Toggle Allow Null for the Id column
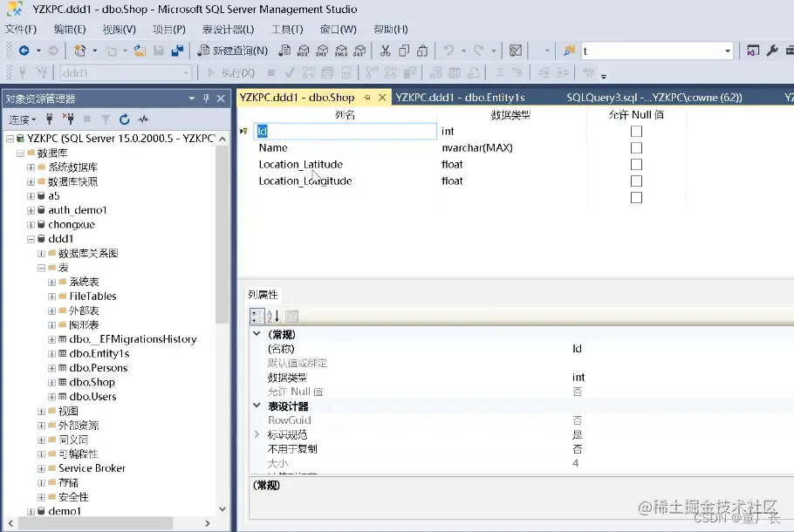The image size is (794, 532). click(637, 131)
